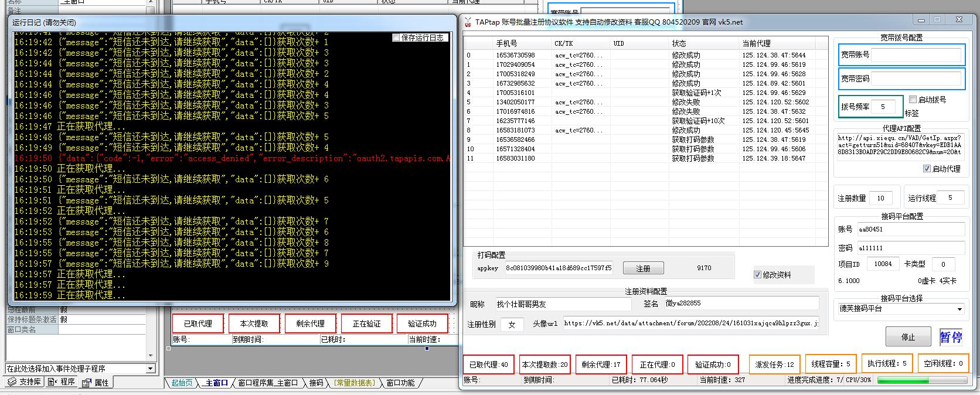This screenshot has height=395, width=980.
Task: Click the 程序 tab icon
Action: [x=52, y=382]
